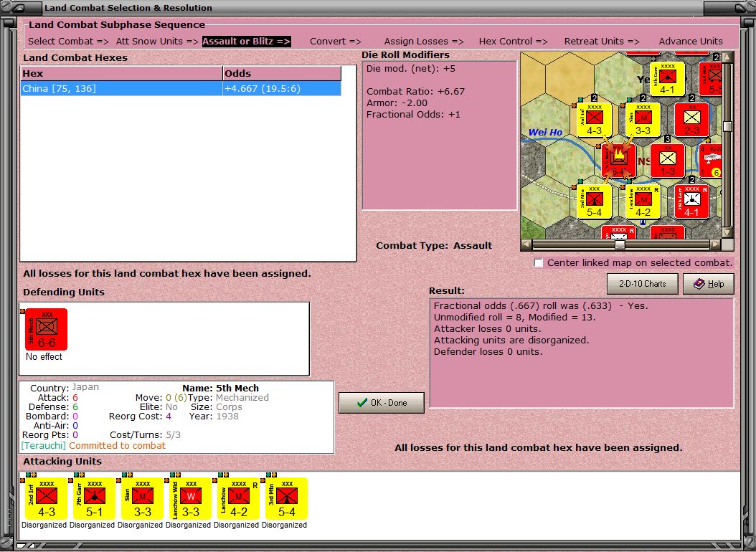Click the Advance Units subphase step

pyautogui.click(x=691, y=42)
